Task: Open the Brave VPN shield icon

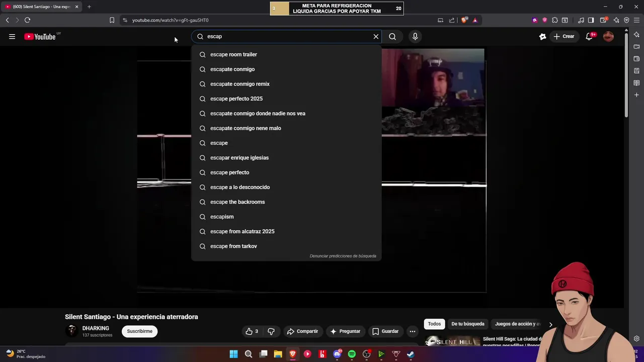Action: coord(626,20)
